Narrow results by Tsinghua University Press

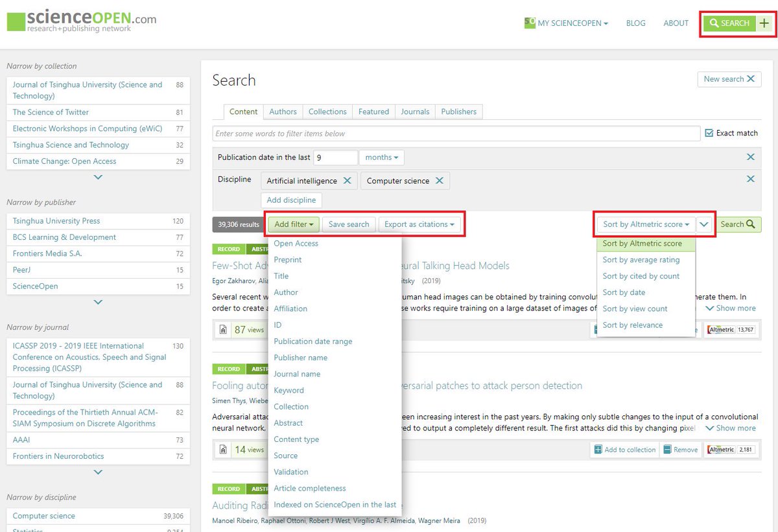coord(98,221)
